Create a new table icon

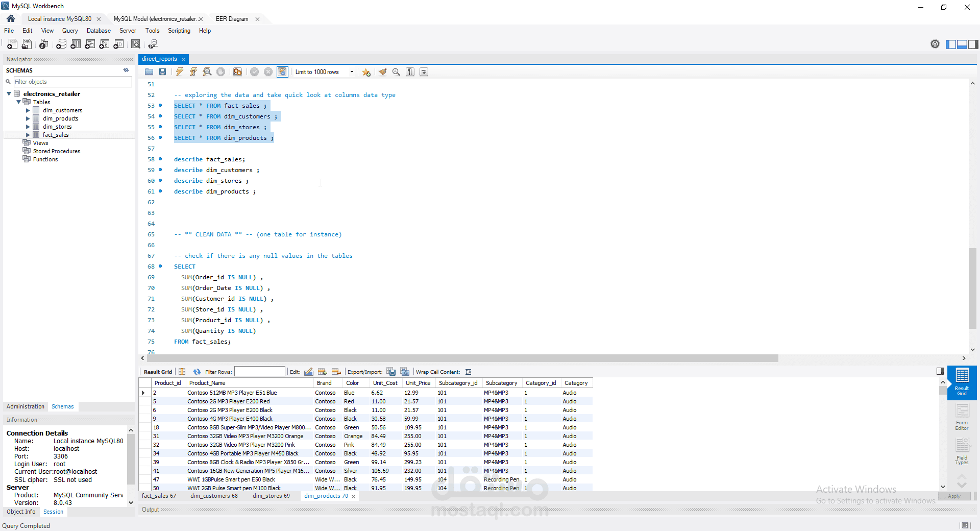click(76, 44)
